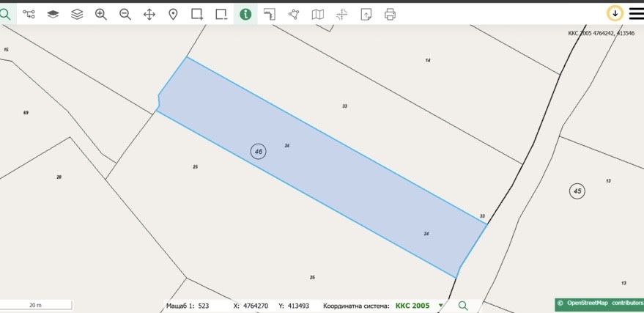Open the OpenStreetMap contributors link

coord(599,303)
